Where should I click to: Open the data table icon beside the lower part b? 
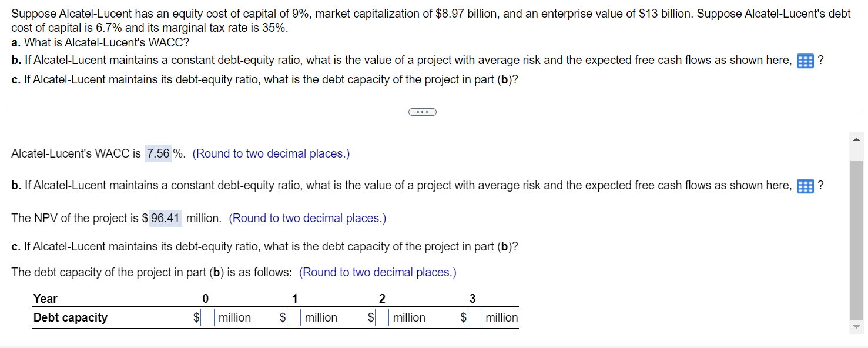click(805, 186)
